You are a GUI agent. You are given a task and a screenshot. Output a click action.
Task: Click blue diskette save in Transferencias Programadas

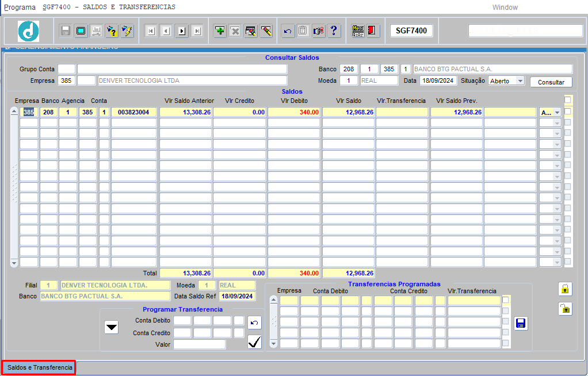point(521,324)
